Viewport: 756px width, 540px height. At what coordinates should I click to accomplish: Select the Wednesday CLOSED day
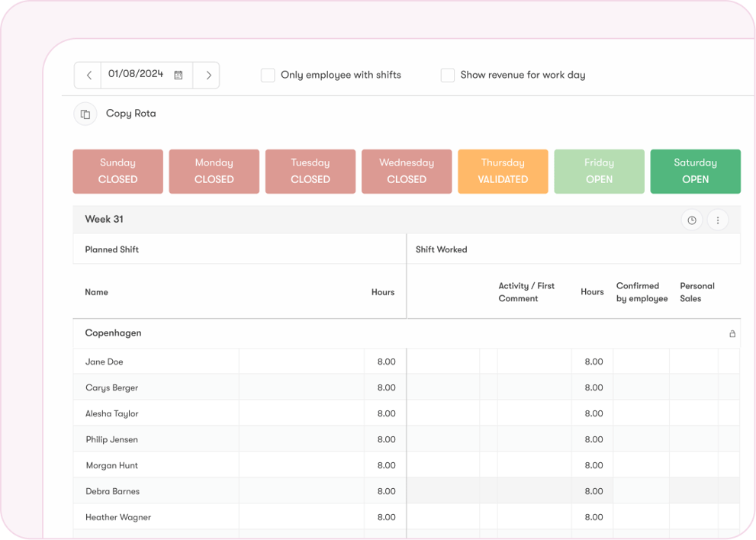(x=407, y=171)
